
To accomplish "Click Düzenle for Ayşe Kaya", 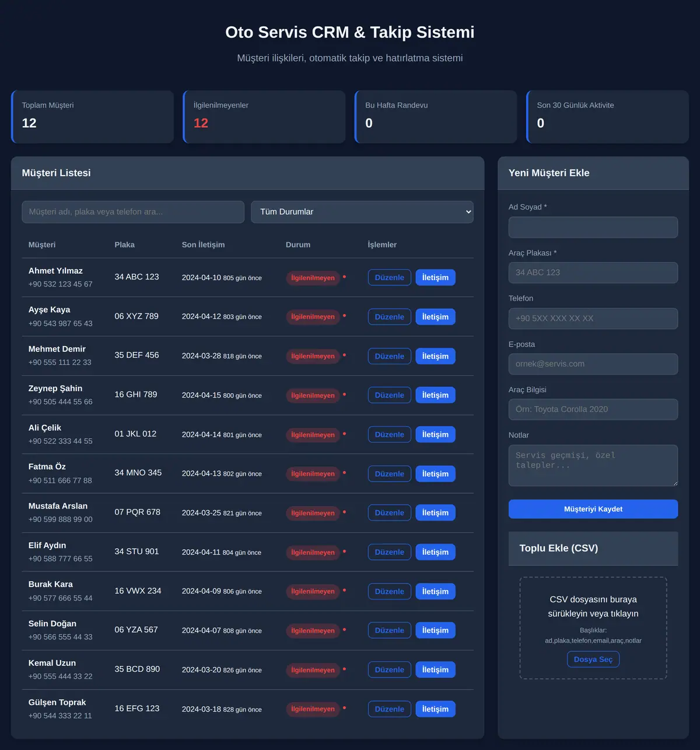I will [390, 317].
